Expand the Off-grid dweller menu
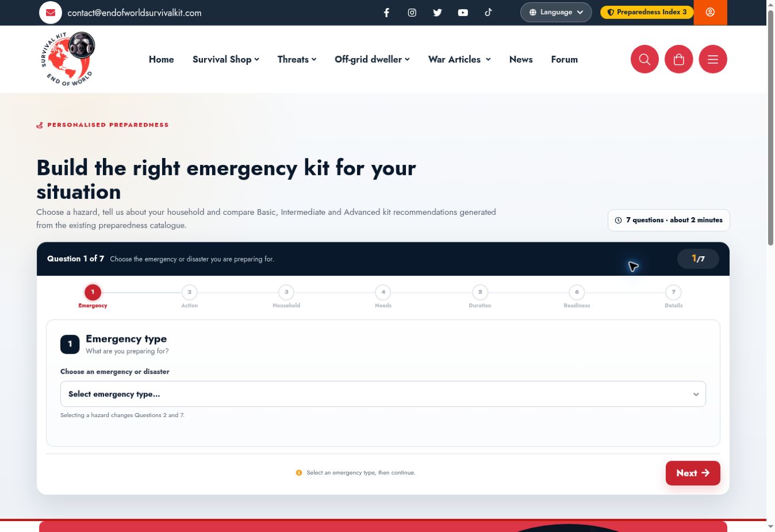The width and height of the screenshot is (775, 532). pos(372,59)
